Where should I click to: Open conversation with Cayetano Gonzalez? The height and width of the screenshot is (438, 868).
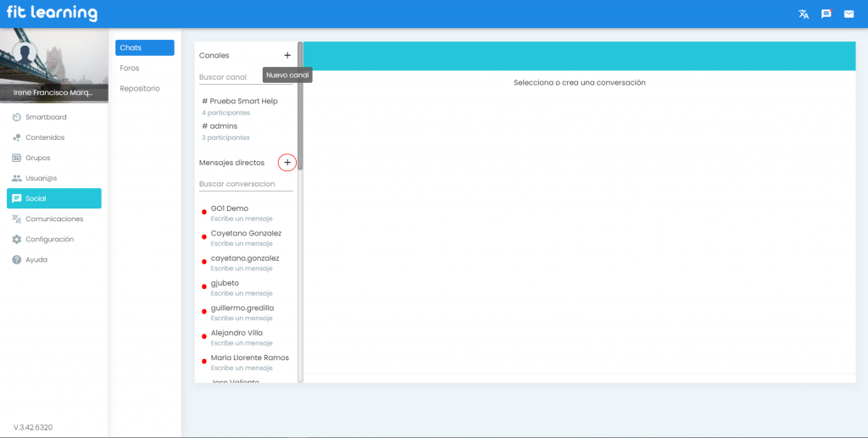coord(246,234)
